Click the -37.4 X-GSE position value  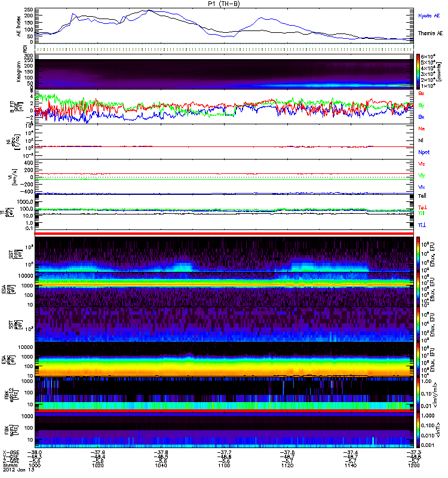click(351, 453)
